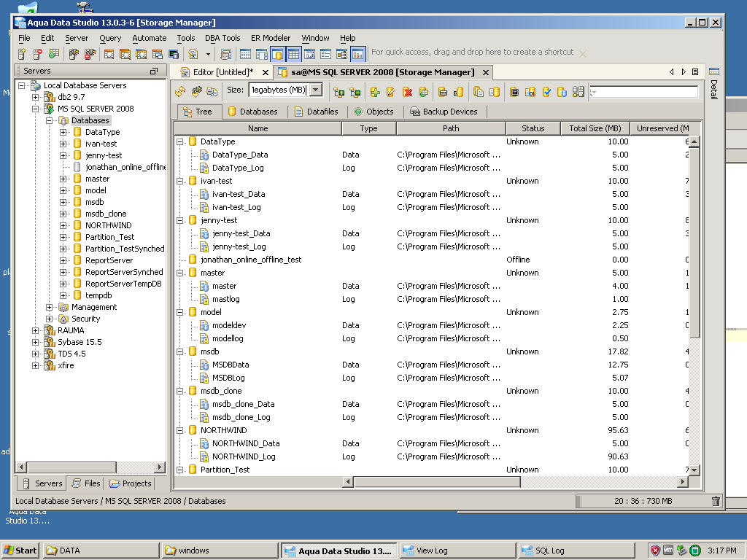The width and height of the screenshot is (747, 560).
Task: Click the previous tab left arrow
Action: 672,72
